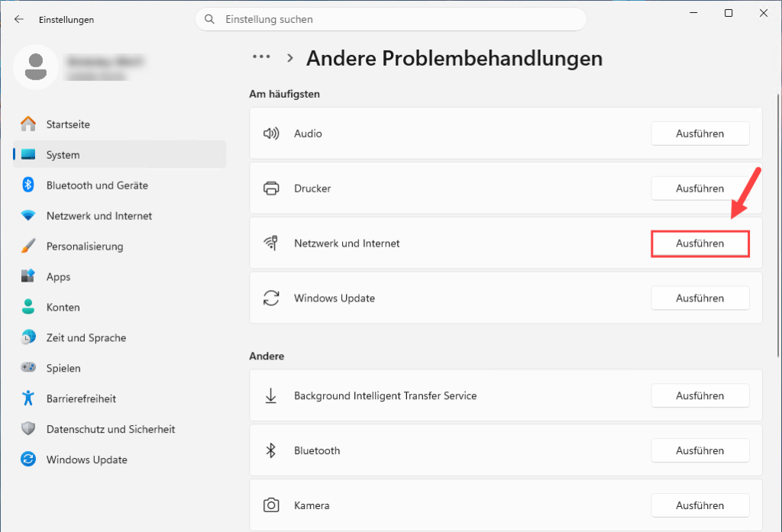The height and width of the screenshot is (532, 782).
Task: Run the Drucker troubleshooter
Action: (700, 188)
